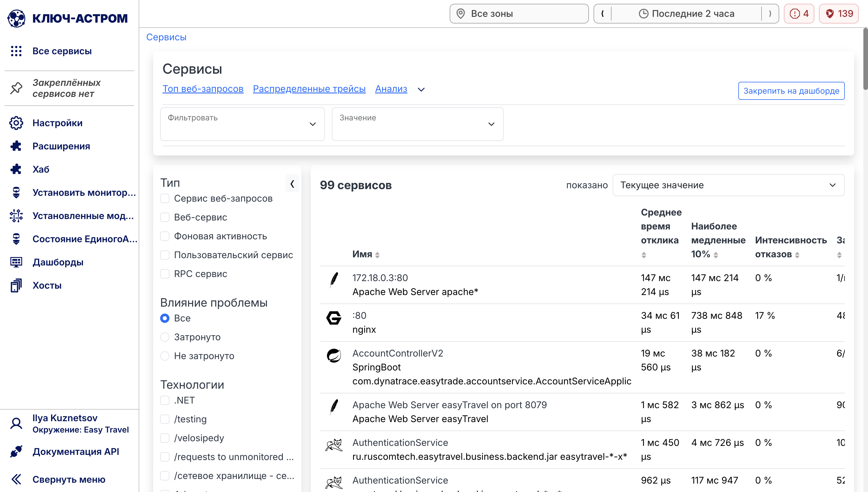Check the RPC сервис filter
Image resolution: width=868 pixels, height=492 pixels.
[x=165, y=274]
